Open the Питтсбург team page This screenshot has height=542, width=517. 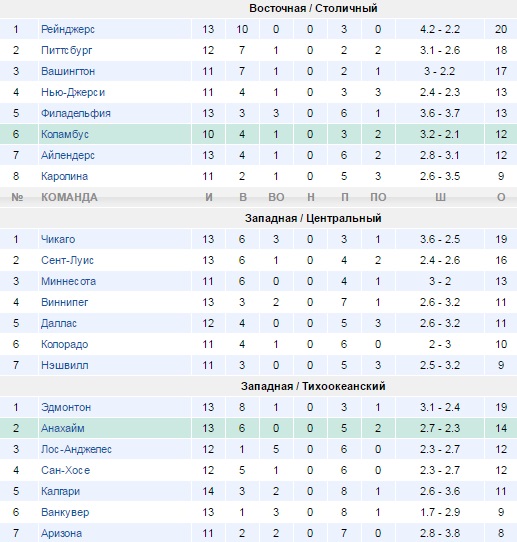tap(67, 50)
